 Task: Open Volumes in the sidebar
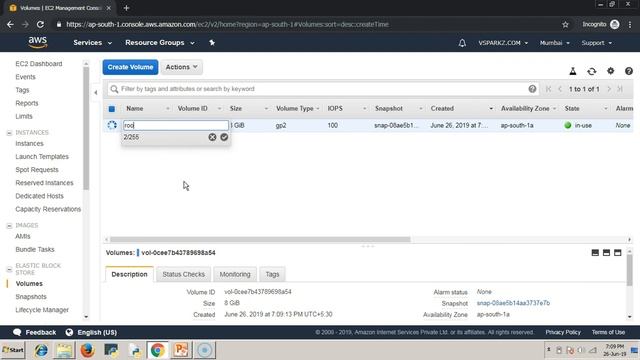[29, 284]
